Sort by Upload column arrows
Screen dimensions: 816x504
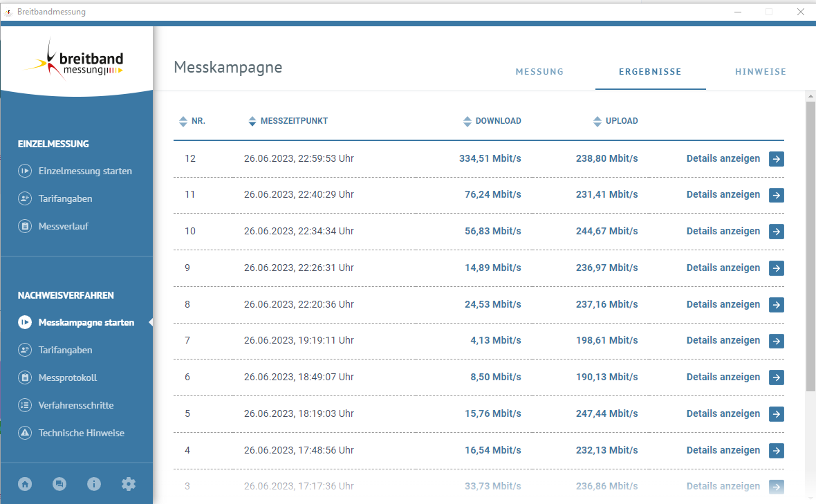[597, 121]
